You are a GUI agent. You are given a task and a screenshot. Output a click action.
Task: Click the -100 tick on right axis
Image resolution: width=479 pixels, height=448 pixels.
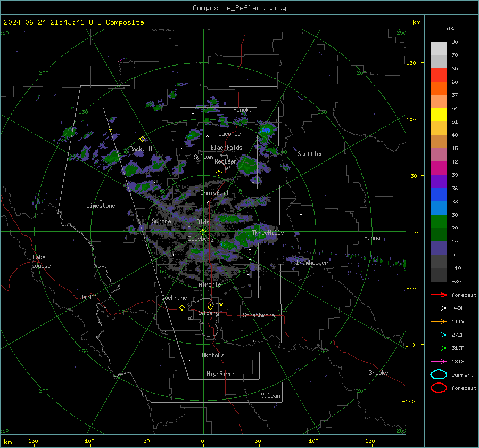click(x=408, y=345)
